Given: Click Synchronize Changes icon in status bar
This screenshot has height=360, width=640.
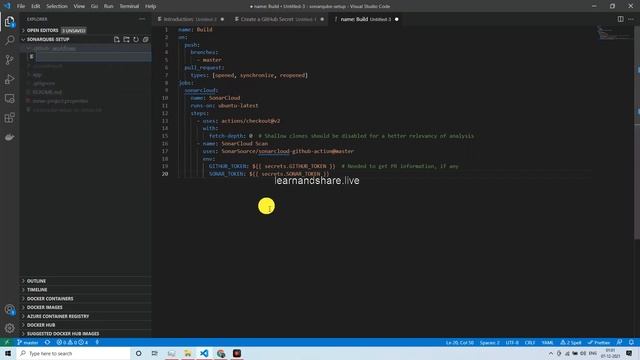Looking at the screenshot, I should 47,342.
